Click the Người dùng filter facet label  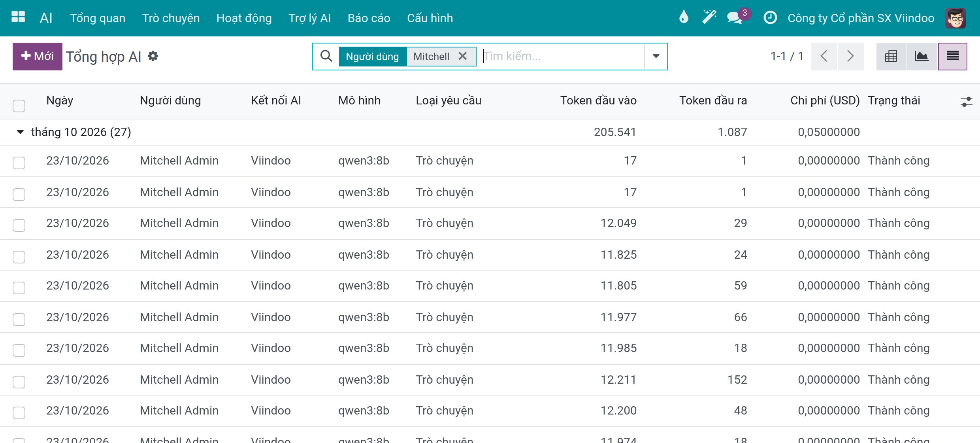coord(372,56)
